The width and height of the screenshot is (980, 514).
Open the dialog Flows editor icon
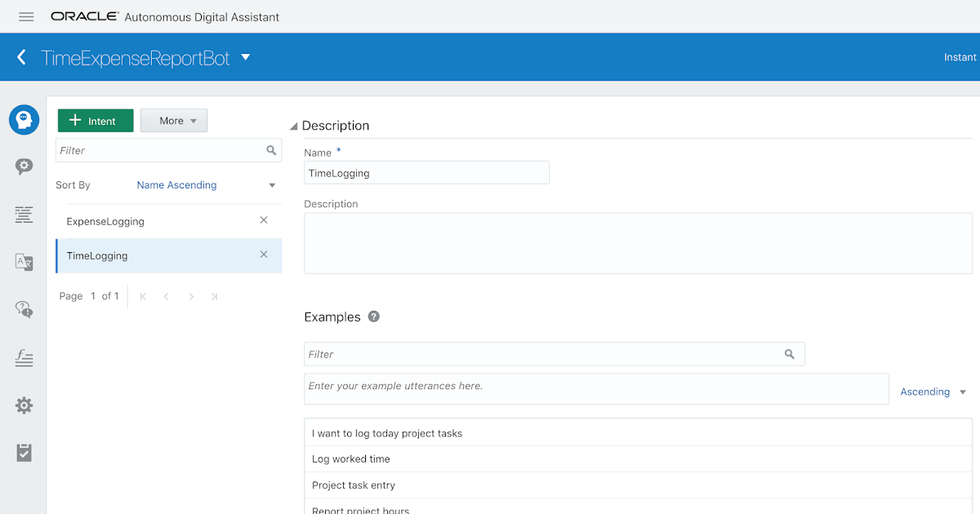(x=24, y=215)
